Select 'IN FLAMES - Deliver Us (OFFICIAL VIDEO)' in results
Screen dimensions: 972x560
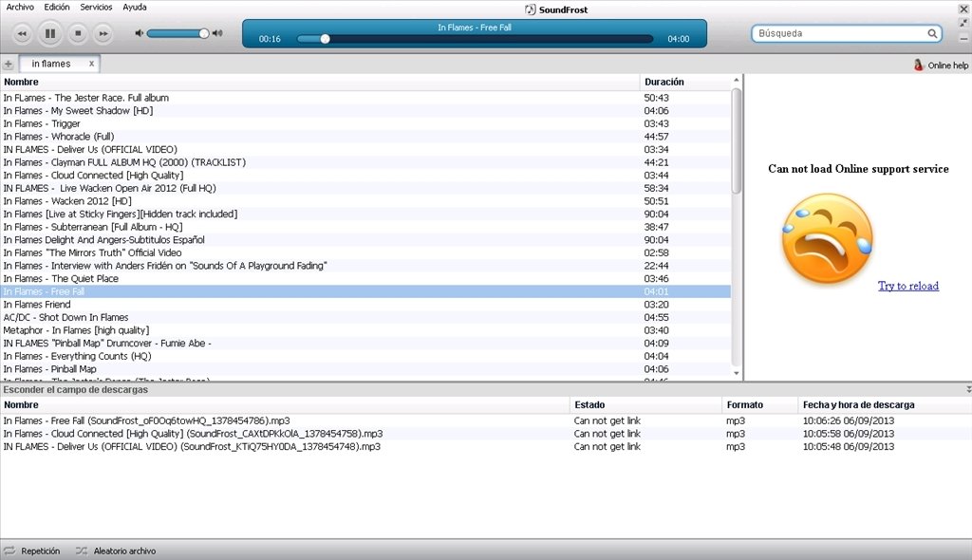click(x=365, y=149)
